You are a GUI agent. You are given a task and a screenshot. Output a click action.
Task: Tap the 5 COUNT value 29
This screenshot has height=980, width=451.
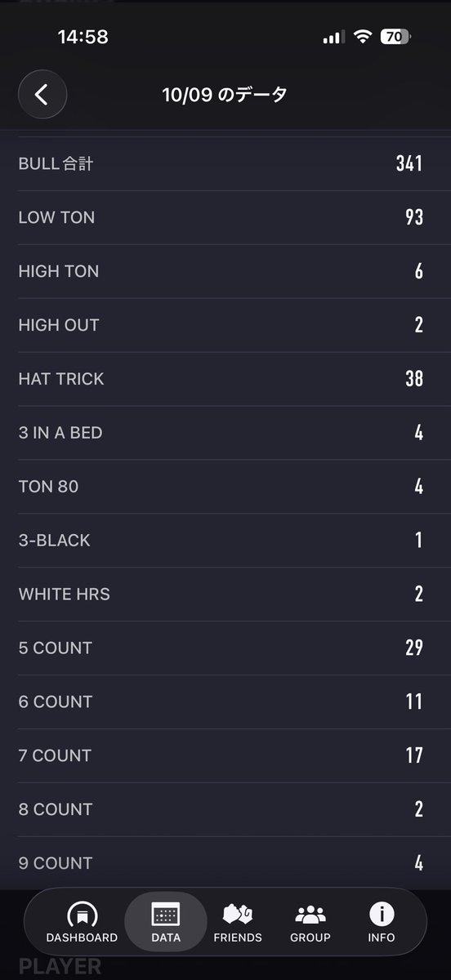[414, 648]
